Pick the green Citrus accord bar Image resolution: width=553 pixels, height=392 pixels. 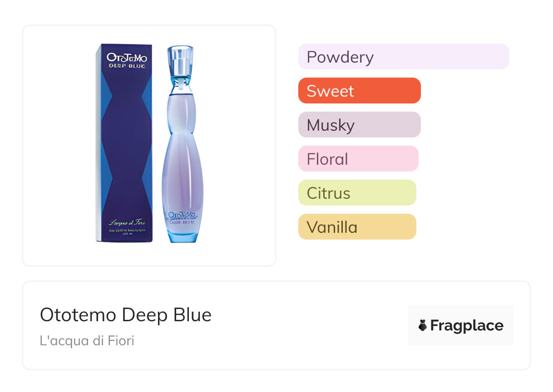pos(357,193)
